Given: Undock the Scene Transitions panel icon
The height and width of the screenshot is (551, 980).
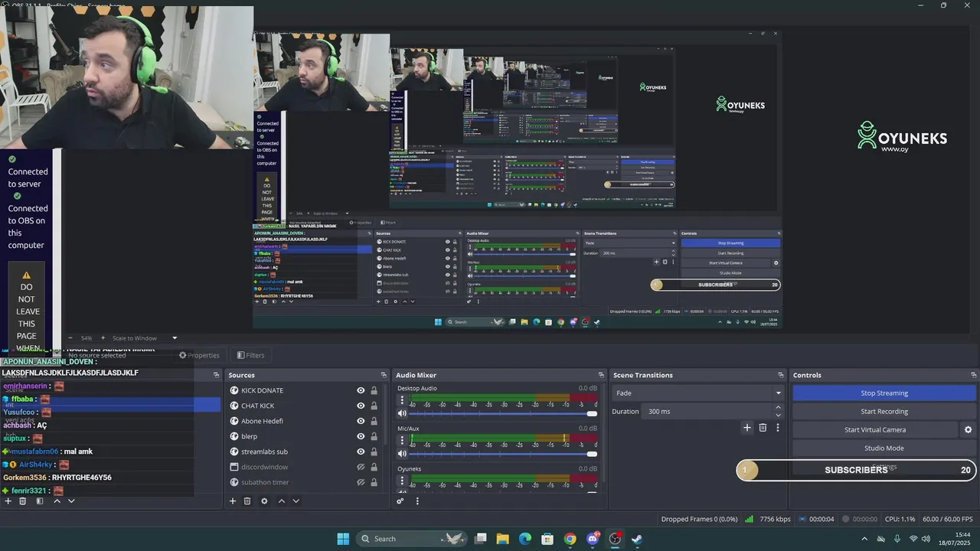Looking at the screenshot, I should (x=781, y=375).
